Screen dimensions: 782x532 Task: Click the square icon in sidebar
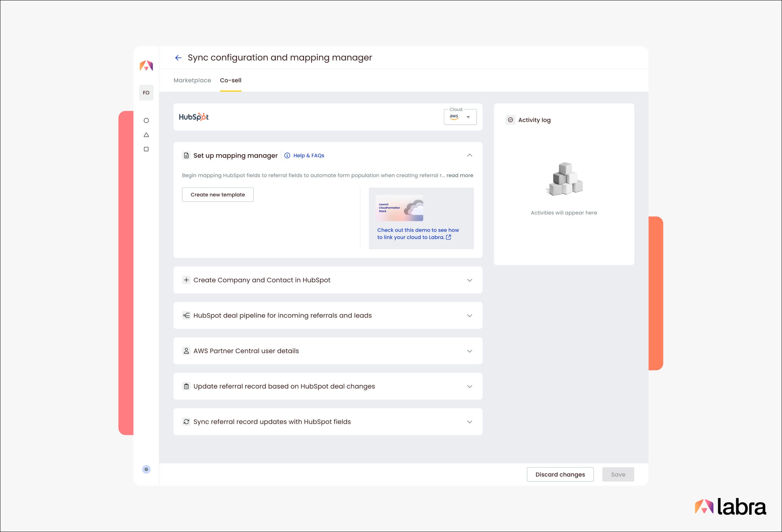pos(146,149)
